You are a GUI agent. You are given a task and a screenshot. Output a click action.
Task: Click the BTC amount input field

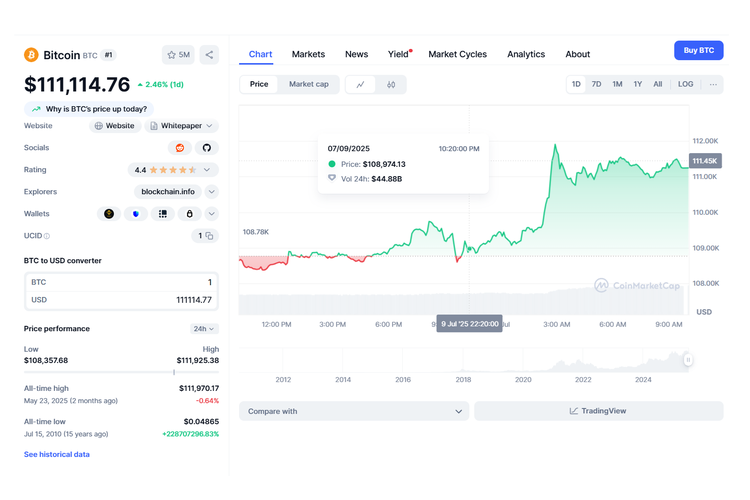coord(121,282)
